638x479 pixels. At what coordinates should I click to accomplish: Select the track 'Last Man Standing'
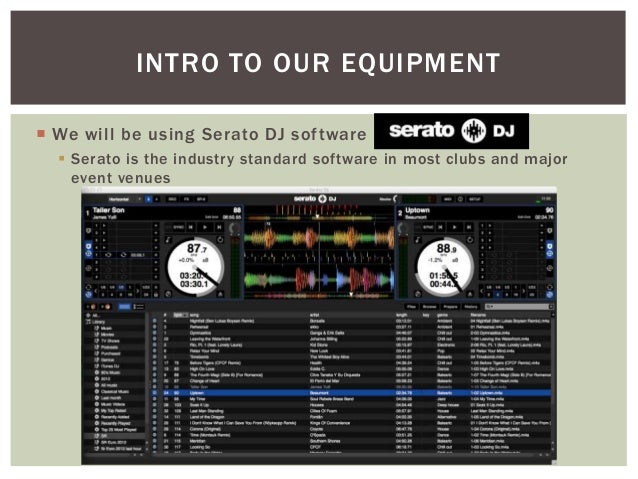[x=207, y=411]
